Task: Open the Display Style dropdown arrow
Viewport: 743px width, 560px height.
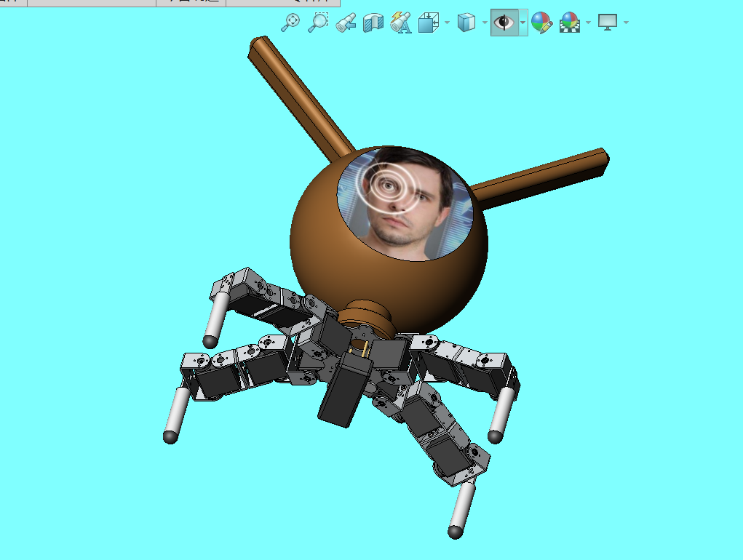Action: click(484, 23)
